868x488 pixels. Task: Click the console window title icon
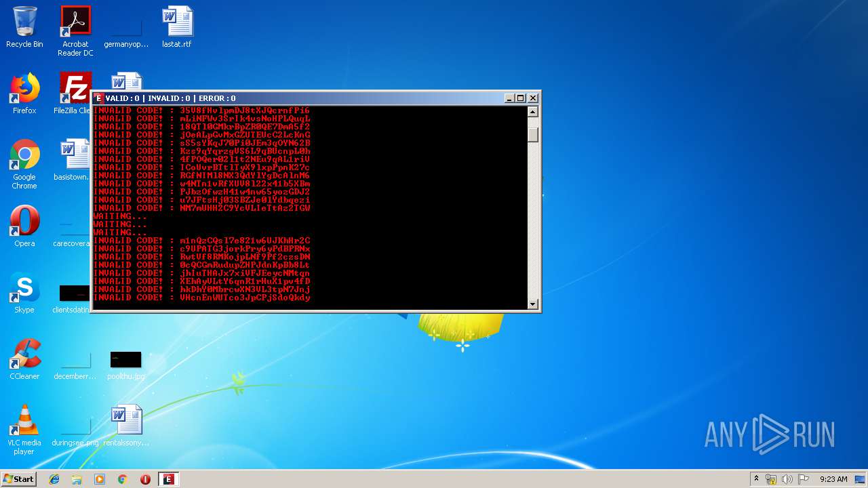coord(98,98)
